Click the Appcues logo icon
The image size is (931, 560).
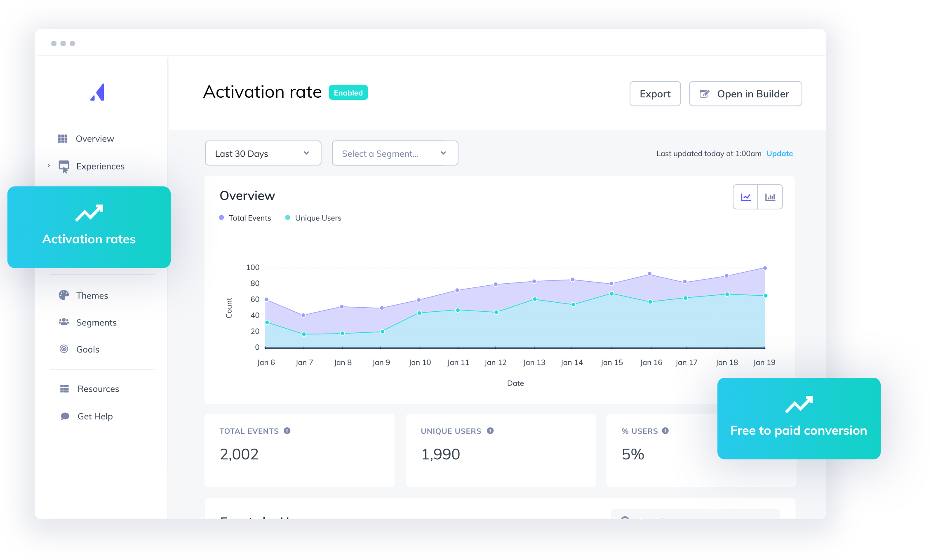coord(98,92)
